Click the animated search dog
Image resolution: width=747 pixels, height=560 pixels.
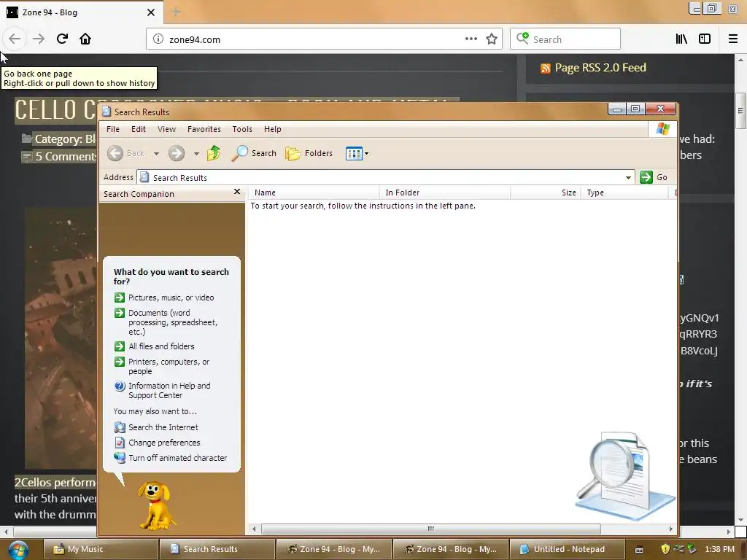(x=156, y=506)
